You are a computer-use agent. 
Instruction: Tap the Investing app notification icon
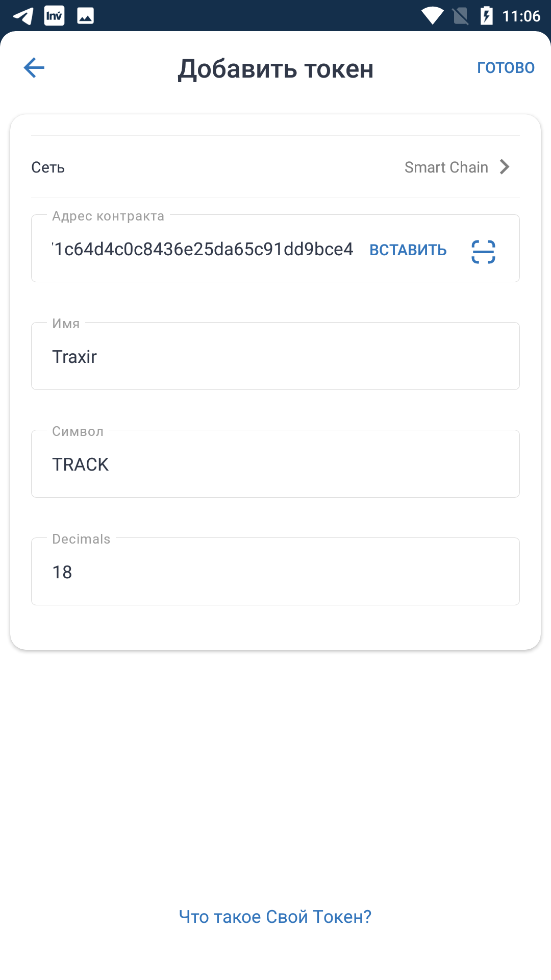[55, 16]
